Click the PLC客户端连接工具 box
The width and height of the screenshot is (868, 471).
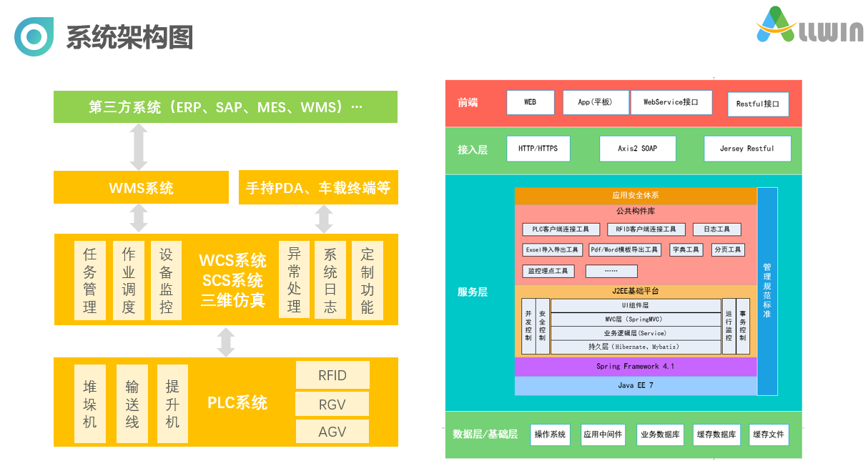[x=561, y=229]
